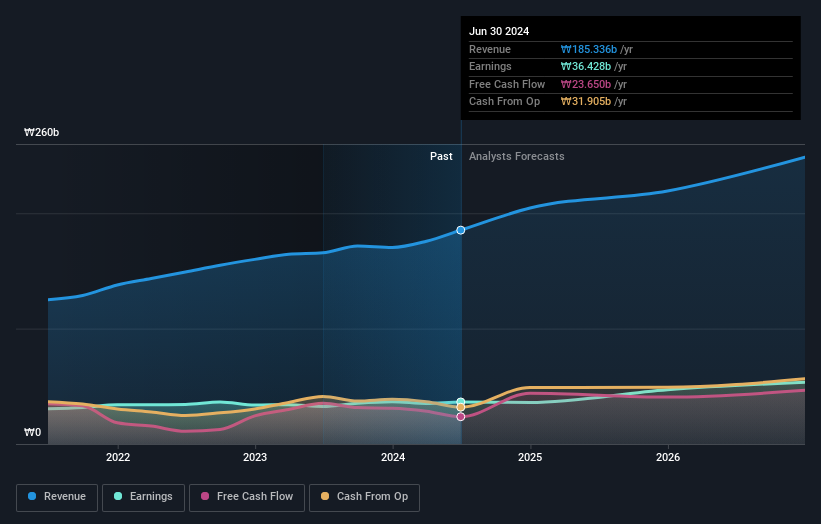The height and width of the screenshot is (524, 821).
Task: Click the ₩0 y-axis label
Action: (32, 432)
